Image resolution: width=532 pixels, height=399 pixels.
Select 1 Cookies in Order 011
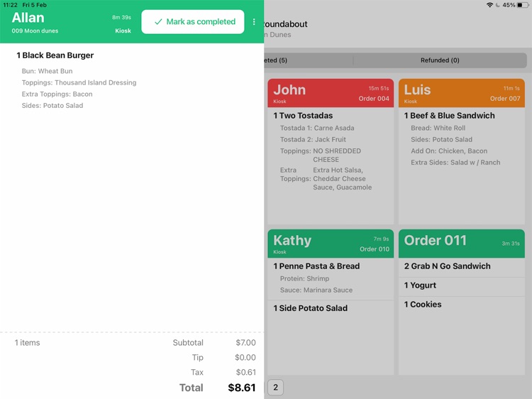point(423,305)
